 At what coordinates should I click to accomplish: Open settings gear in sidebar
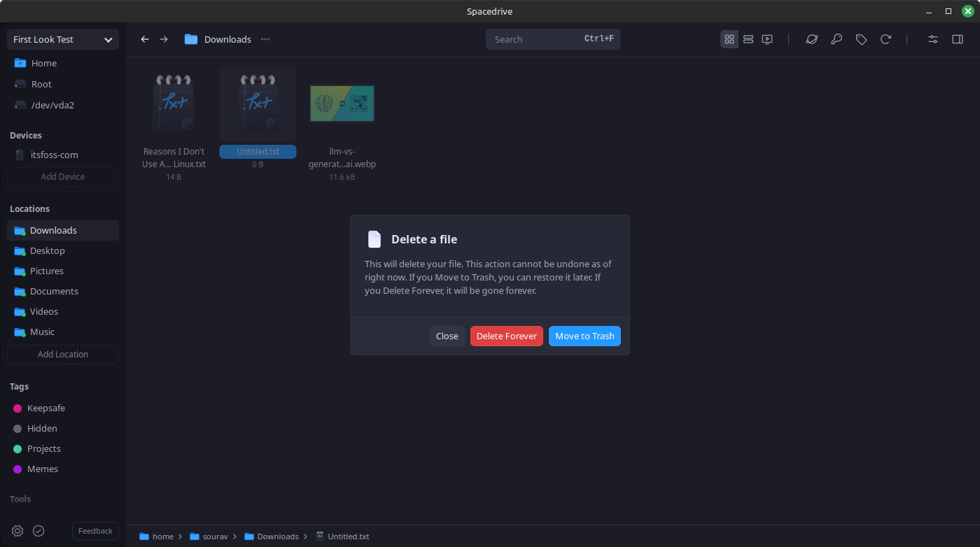(17, 531)
